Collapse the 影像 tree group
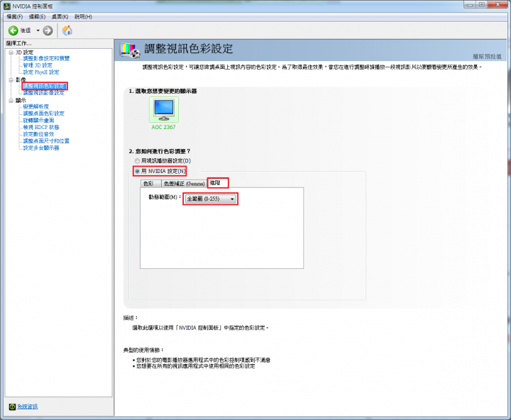 point(11,80)
